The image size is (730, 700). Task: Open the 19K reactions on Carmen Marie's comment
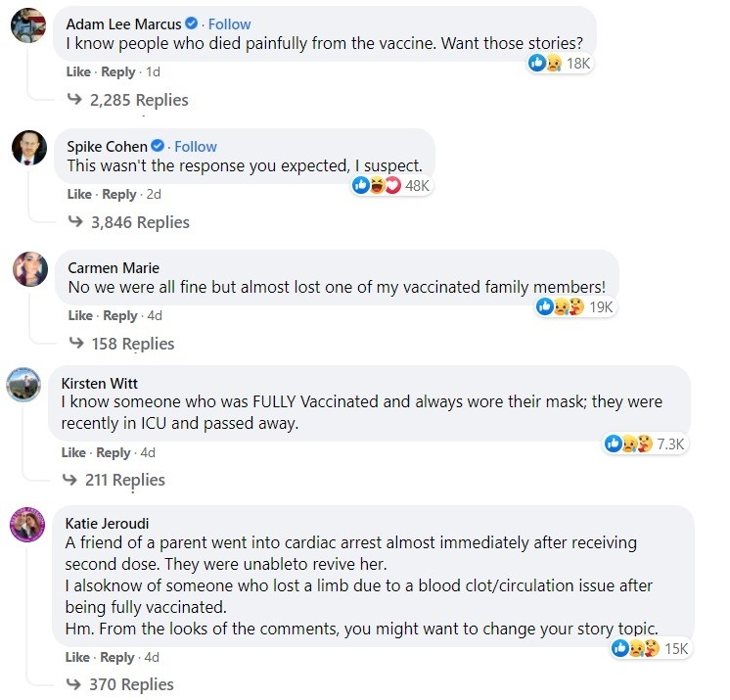tap(575, 306)
